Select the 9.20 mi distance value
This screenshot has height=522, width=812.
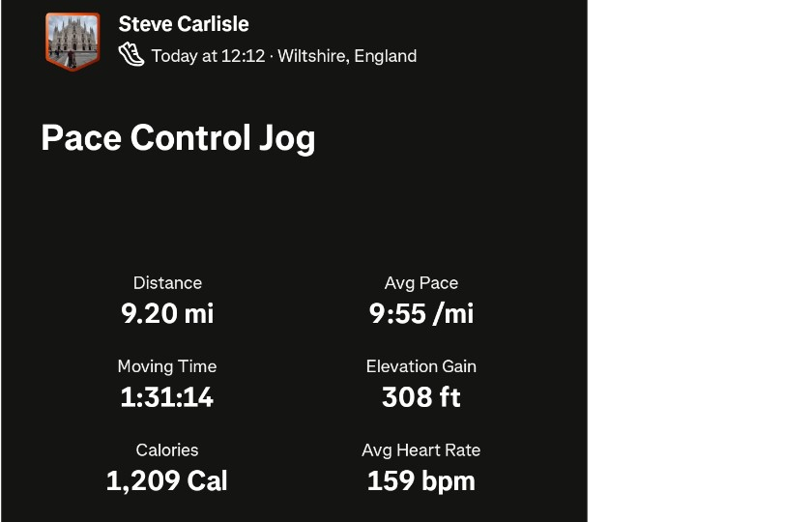click(x=167, y=313)
